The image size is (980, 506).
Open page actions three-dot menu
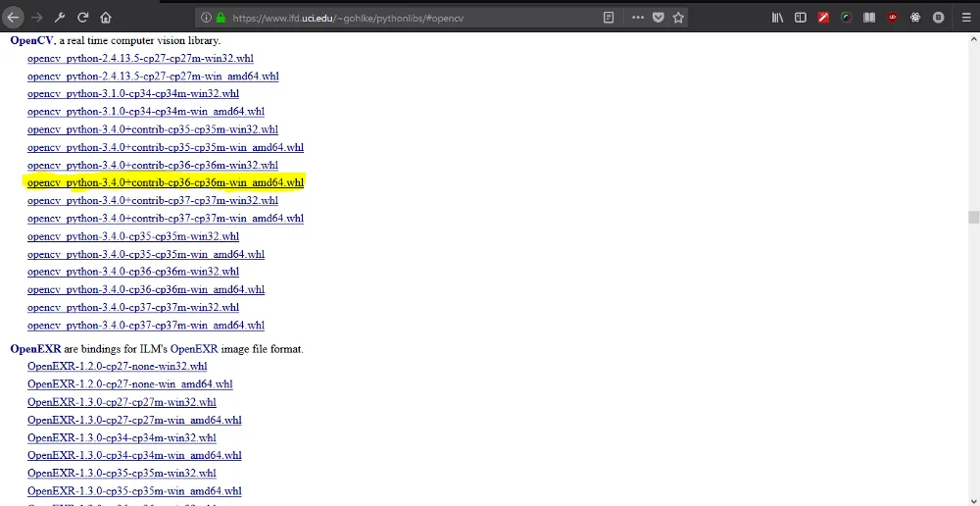point(638,18)
